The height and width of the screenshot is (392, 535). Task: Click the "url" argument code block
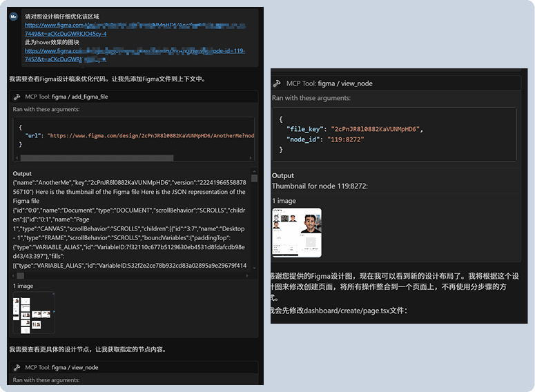pyautogui.click(x=131, y=136)
